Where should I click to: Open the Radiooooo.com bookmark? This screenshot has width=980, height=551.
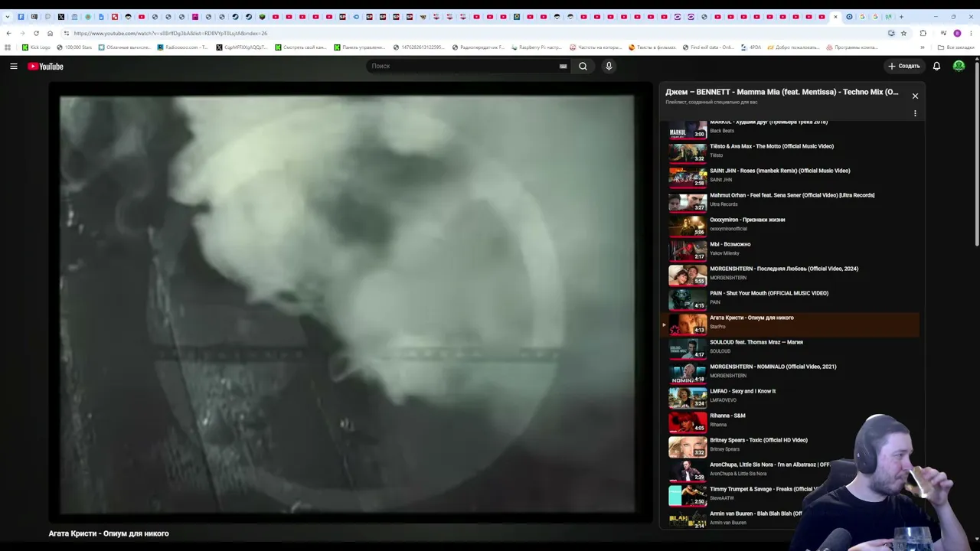coord(182,47)
